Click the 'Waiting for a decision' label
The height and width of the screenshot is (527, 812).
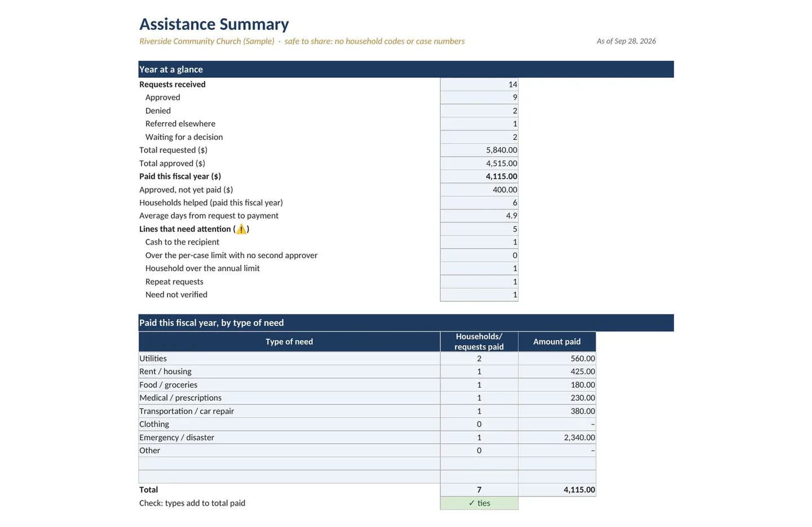click(184, 137)
